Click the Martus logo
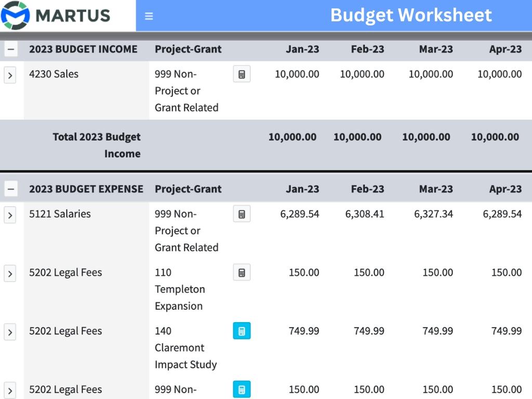 (56, 15)
